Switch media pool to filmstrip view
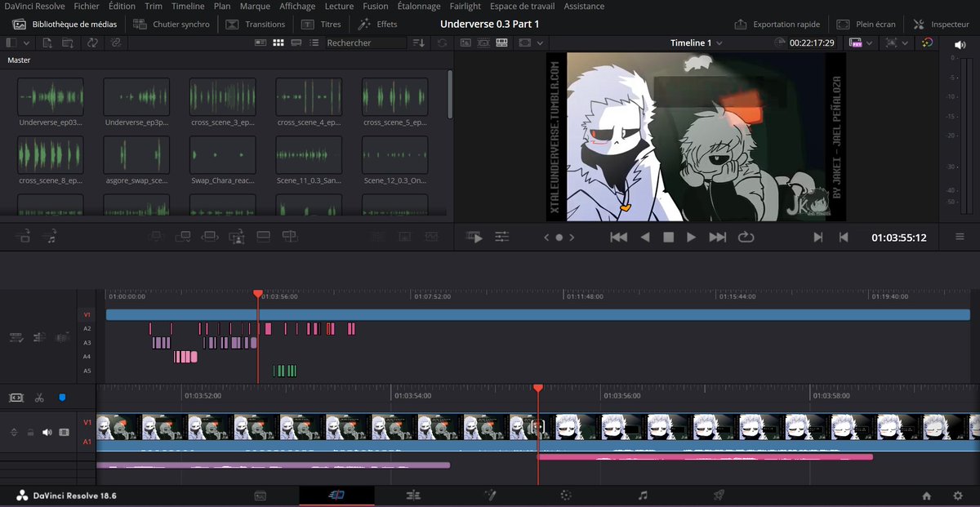Viewport: 980px width, 507px height. [296, 42]
